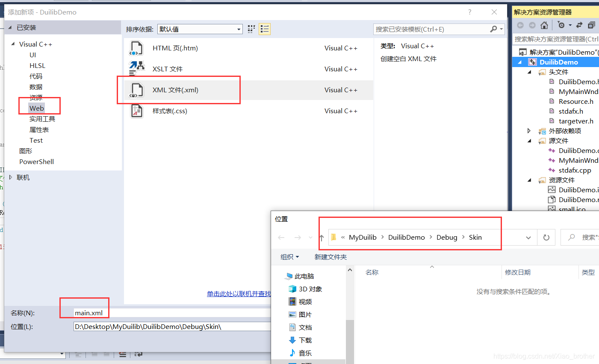This screenshot has width=599, height=364.
Task: Open 文档 folder in navigation pane
Action: pyautogui.click(x=300, y=328)
